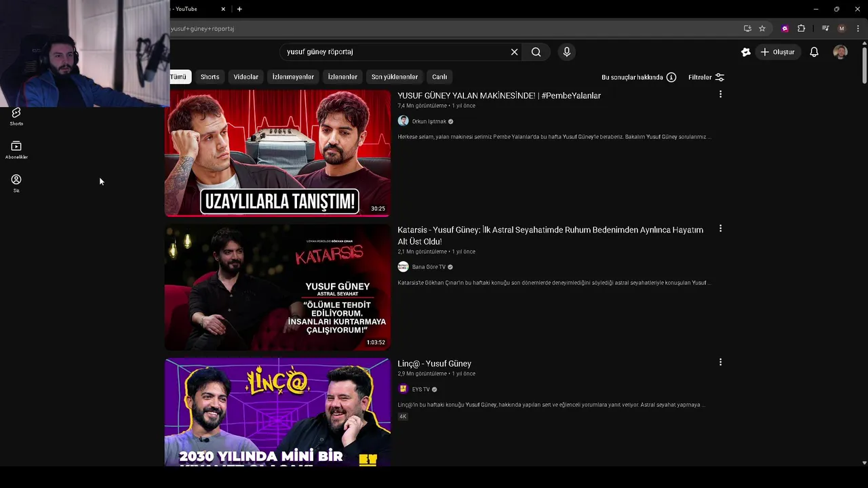Open Abonelikler subscriptions in sidebar

(x=16, y=150)
